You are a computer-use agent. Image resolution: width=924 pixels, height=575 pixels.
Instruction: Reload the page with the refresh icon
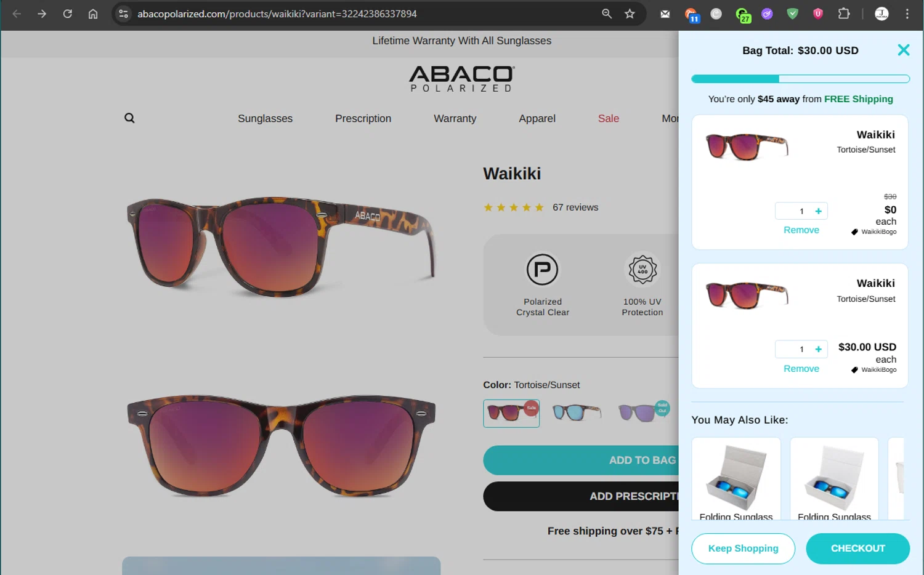[x=68, y=14]
